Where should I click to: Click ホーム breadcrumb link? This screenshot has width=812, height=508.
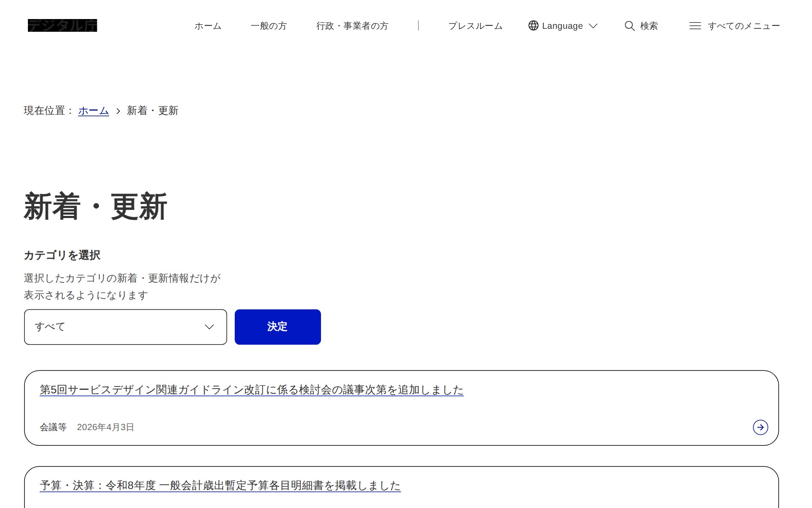(93, 110)
